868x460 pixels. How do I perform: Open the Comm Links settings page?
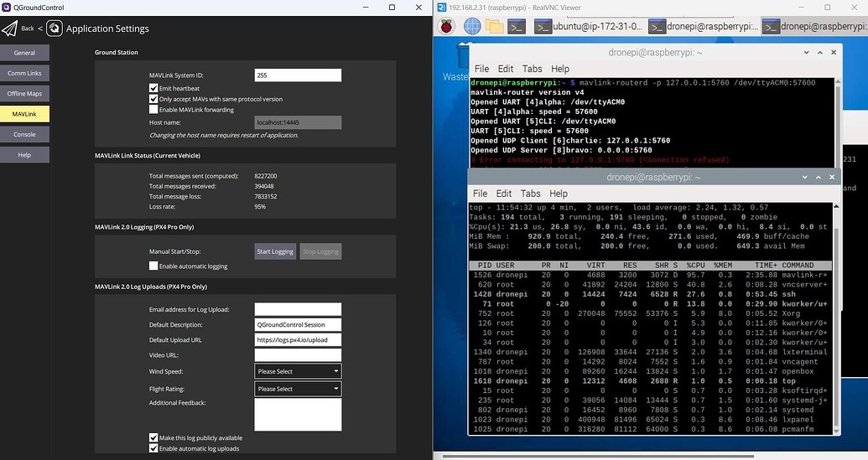(24, 73)
